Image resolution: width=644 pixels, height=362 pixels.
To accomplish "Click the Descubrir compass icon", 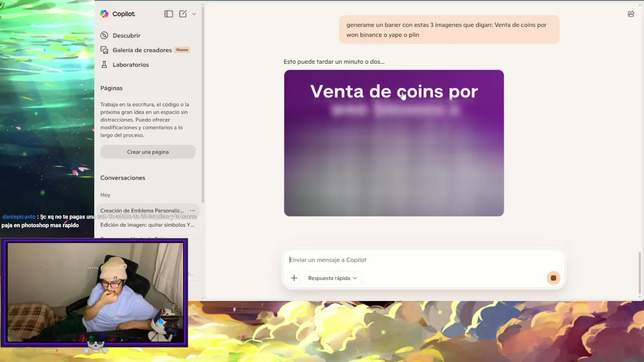I will [104, 36].
